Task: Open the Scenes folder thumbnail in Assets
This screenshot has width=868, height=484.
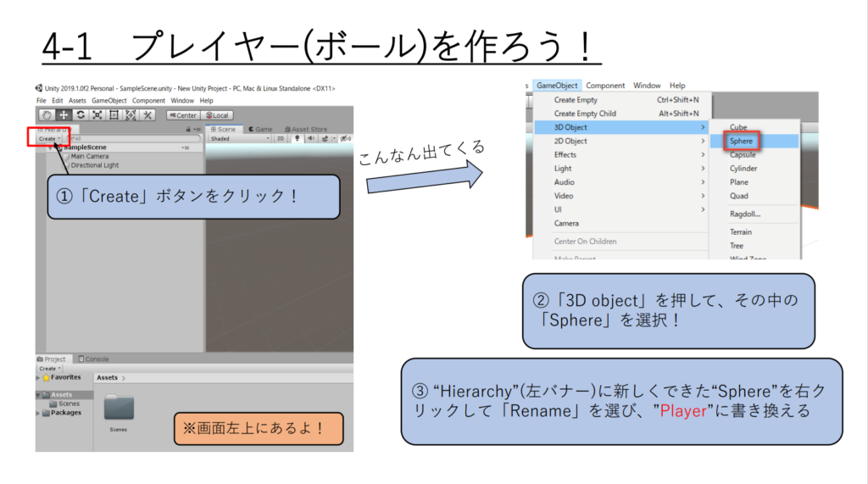Action: (119, 408)
